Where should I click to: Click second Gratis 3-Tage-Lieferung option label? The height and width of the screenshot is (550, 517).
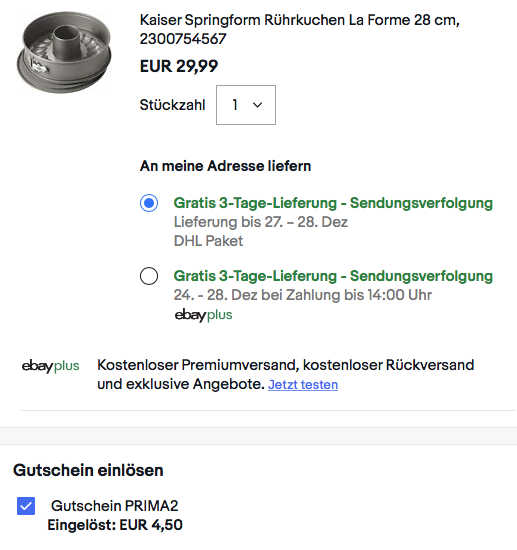pyautogui.click(x=333, y=276)
